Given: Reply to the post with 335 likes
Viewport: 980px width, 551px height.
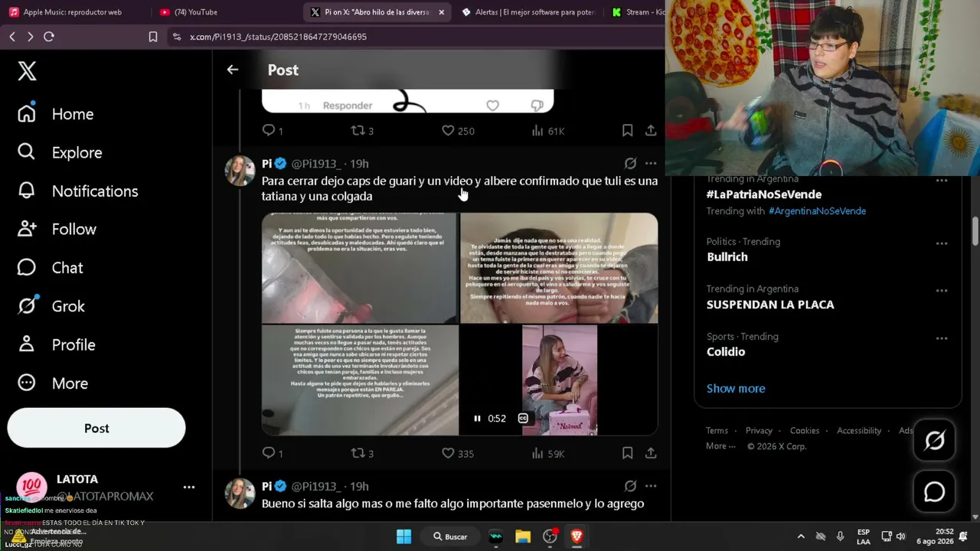Looking at the screenshot, I should (x=273, y=453).
